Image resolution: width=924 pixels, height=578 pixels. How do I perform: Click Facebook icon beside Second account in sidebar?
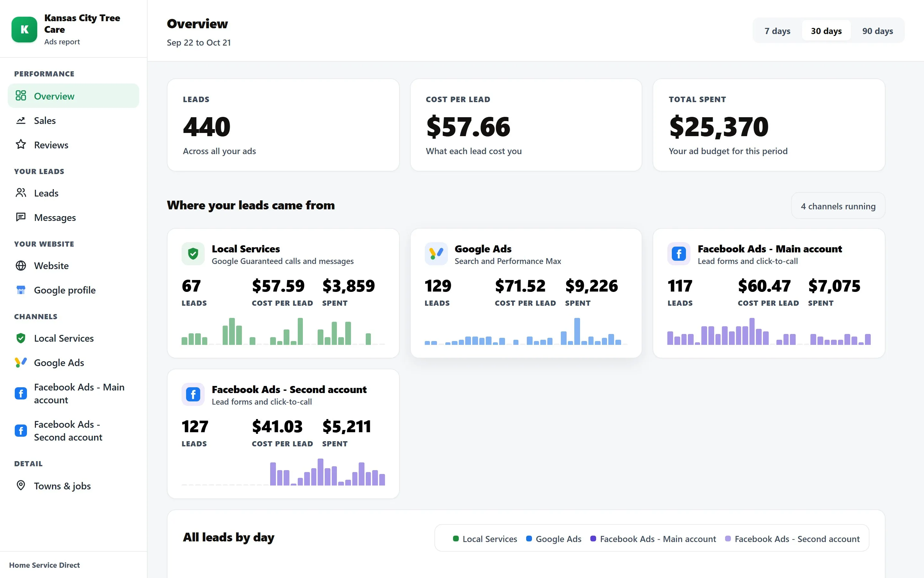pyautogui.click(x=21, y=431)
